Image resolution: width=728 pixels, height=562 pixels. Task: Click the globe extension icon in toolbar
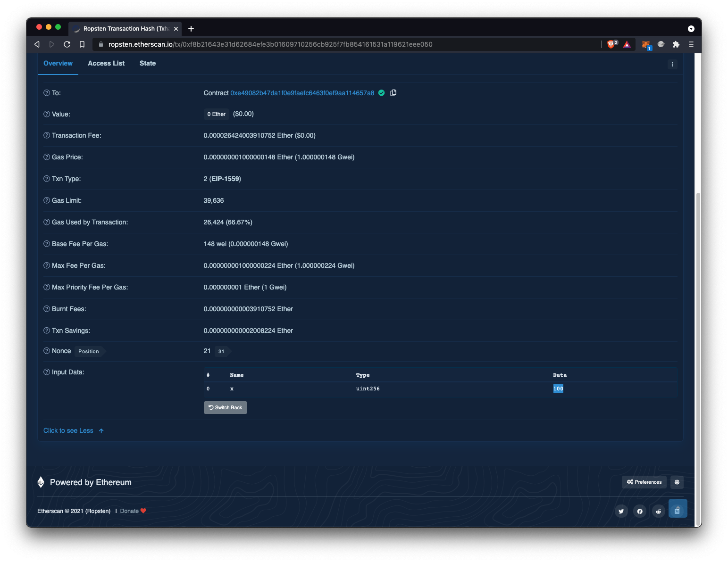coord(661,44)
